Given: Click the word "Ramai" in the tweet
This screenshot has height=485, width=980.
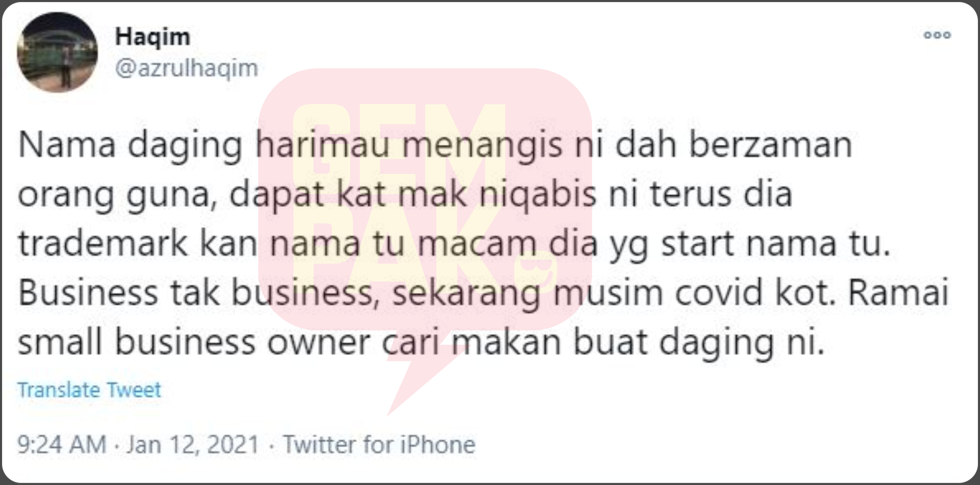Looking at the screenshot, I should [x=898, y=293].
